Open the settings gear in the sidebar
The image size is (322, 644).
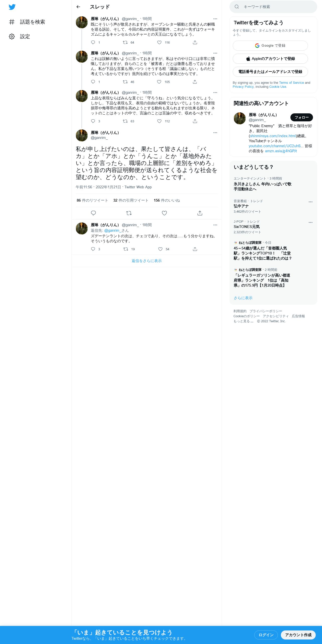click(12, 37)
